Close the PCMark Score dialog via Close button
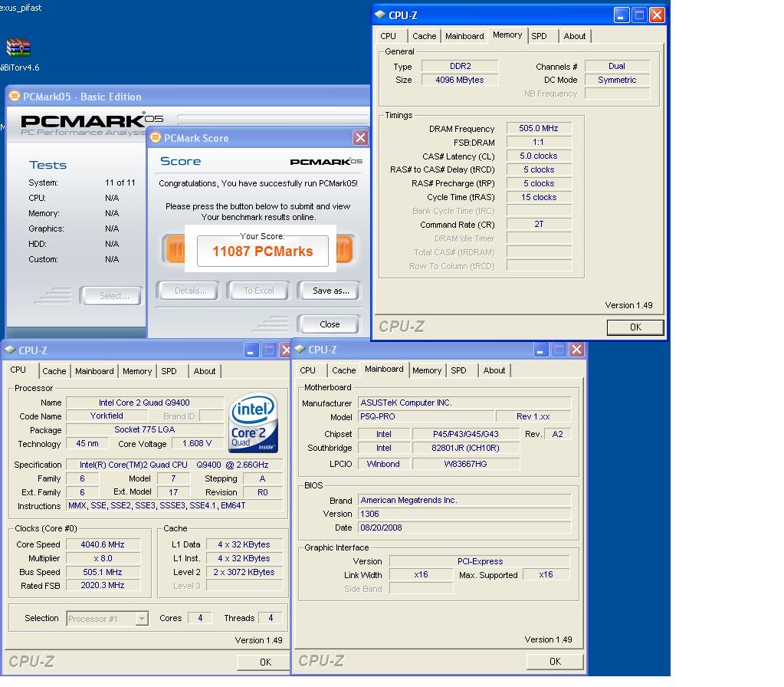 330,324
